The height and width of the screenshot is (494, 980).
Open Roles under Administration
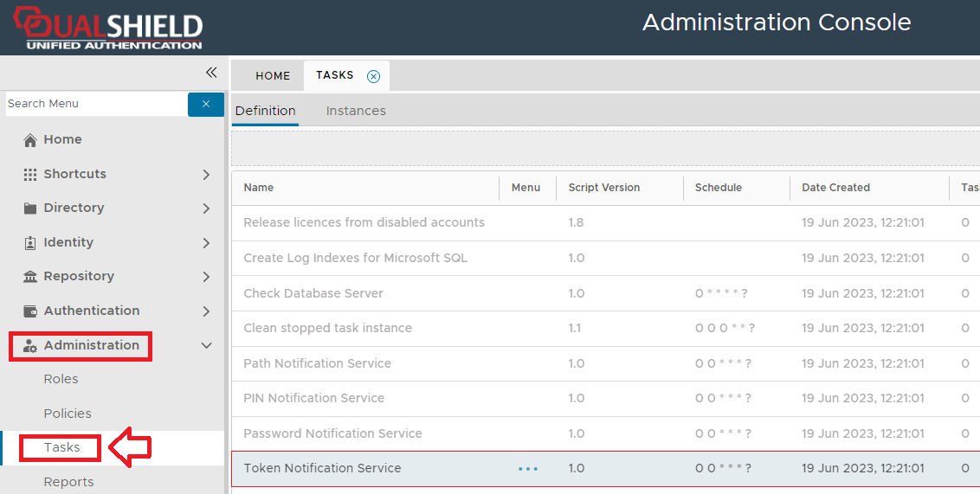point(61,379)
